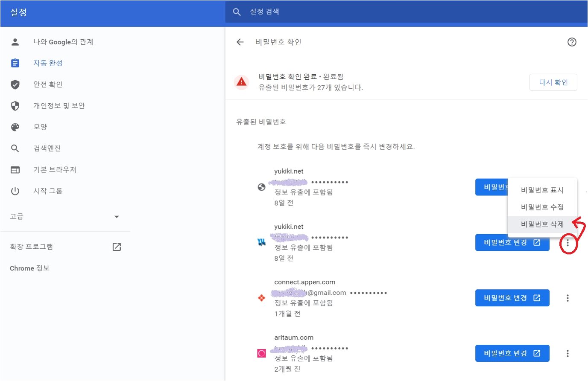This screenshot has height=381, width=588.
Task: Open more options menu for aritaum.com
Action: click(568, 353)
